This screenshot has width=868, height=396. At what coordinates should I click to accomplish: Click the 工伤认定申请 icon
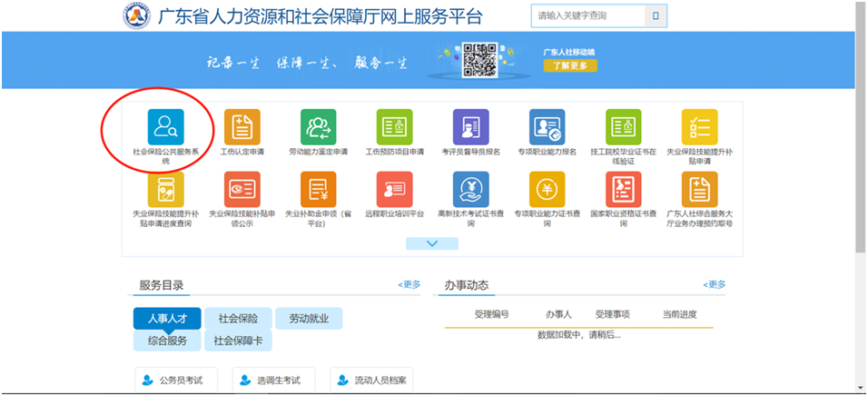(242, 126)
